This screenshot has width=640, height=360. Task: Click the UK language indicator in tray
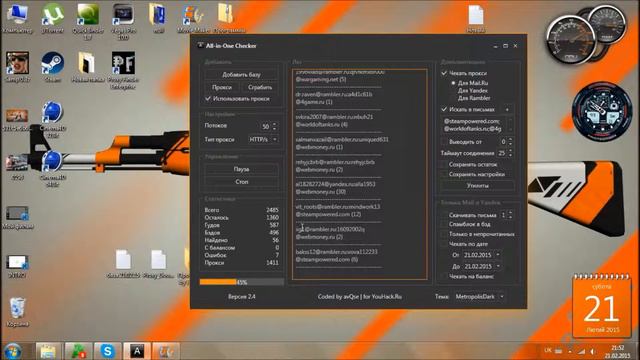[548, 350]
